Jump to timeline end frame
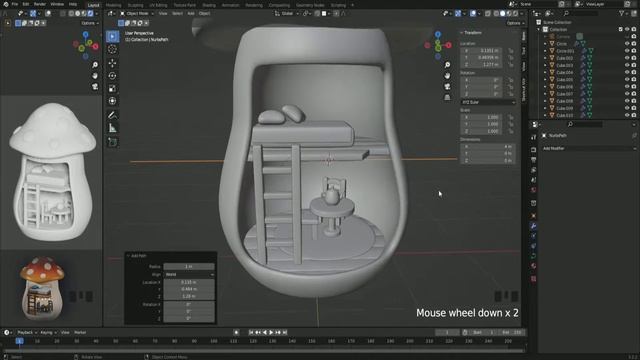The width and height of the screenshot is (640, 360). (x=285, y=333)
